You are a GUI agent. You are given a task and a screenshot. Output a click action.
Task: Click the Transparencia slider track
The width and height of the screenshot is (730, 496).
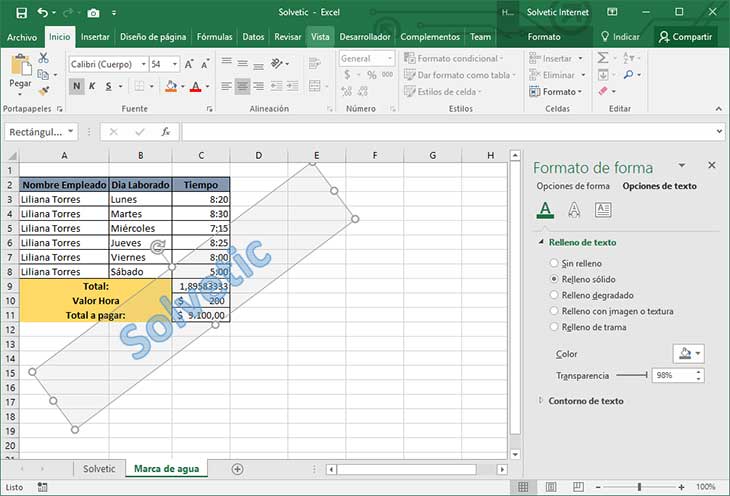click(x=632, y=375)
